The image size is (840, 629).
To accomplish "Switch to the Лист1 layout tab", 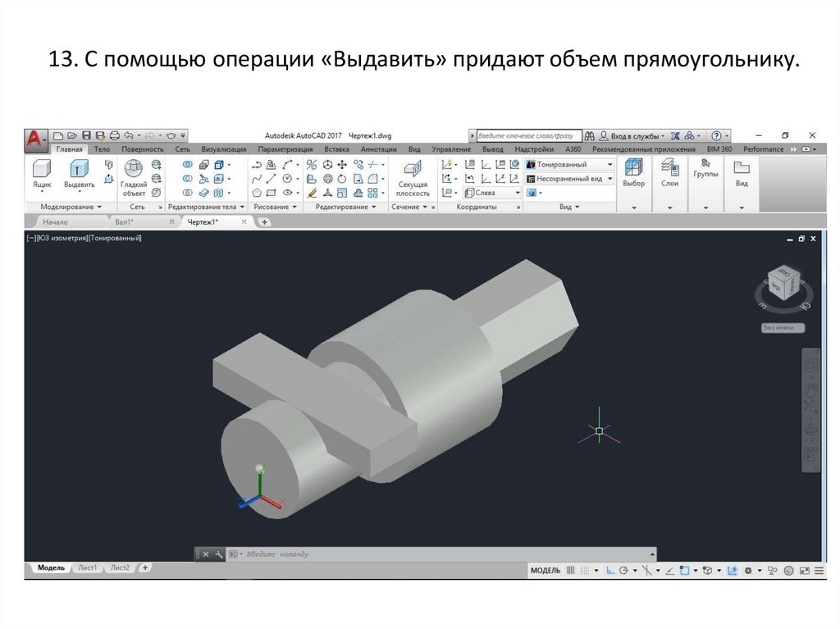I will tap(88, 567).
